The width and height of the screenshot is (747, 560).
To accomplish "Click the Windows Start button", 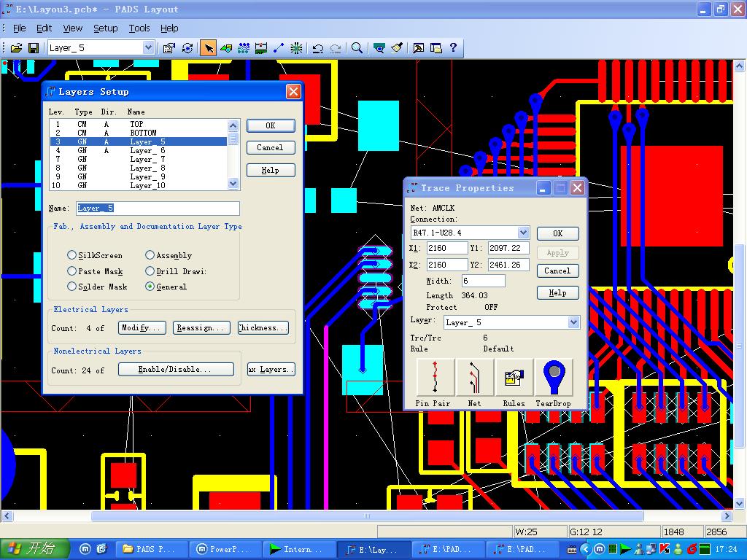I will pos(32,549).
